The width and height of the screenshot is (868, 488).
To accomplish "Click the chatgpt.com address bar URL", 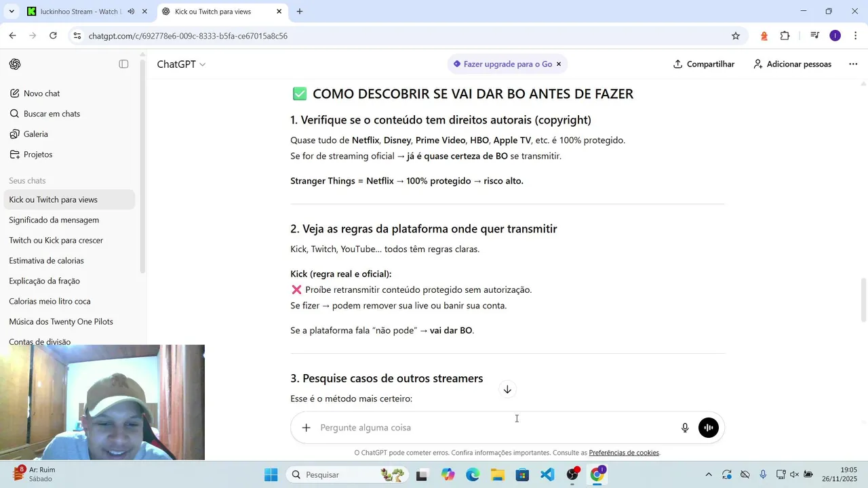I will [188, 36].
